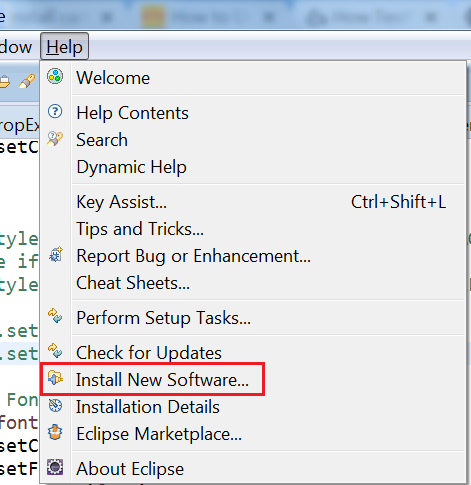
Task: Choose Report Bug or Enhancement...
Action: (252, 256)
